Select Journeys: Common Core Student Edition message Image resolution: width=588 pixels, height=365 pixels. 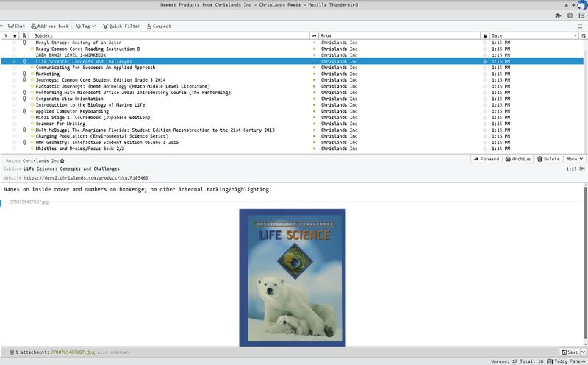point(101,80)
